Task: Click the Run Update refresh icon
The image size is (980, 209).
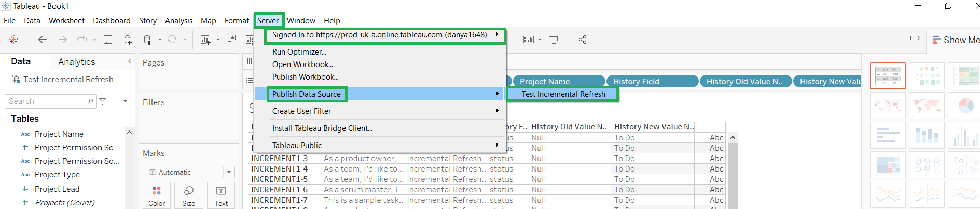Action: click(172, 40)
